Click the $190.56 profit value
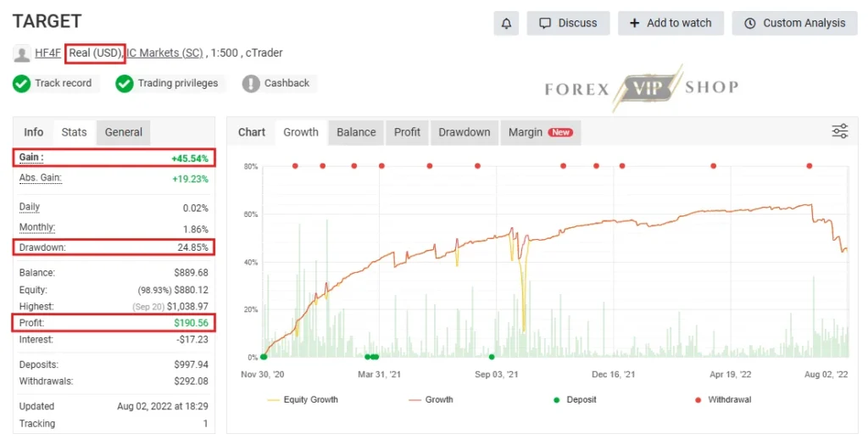 pos(191,323)
